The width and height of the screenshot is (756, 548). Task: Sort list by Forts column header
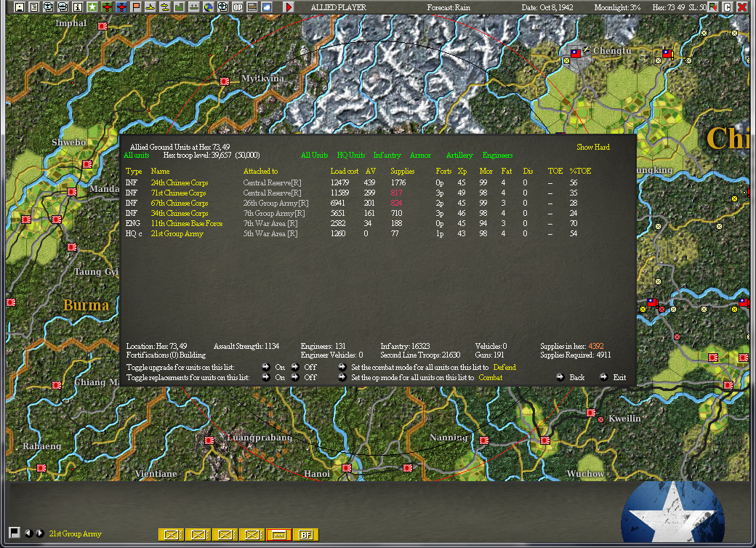click(443, 171)
